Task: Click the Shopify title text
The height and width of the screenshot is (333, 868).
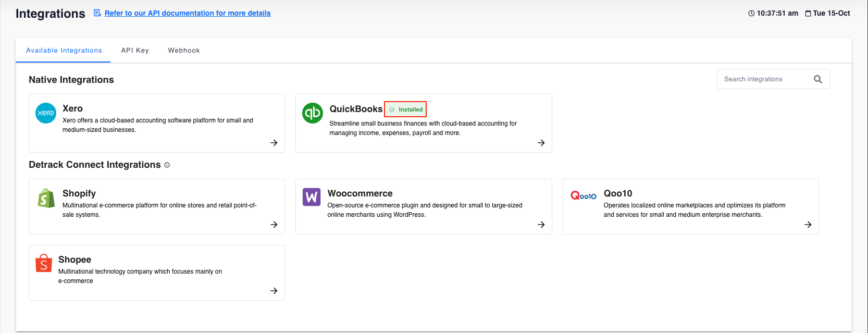Action: [79, 193]
